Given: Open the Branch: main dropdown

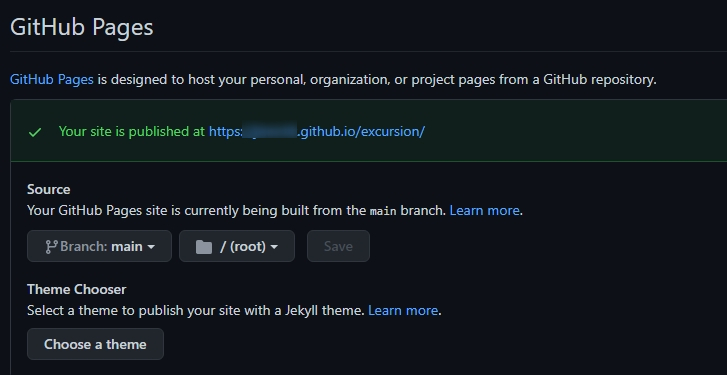Looking at the screenshot, I should click(99, 246).
